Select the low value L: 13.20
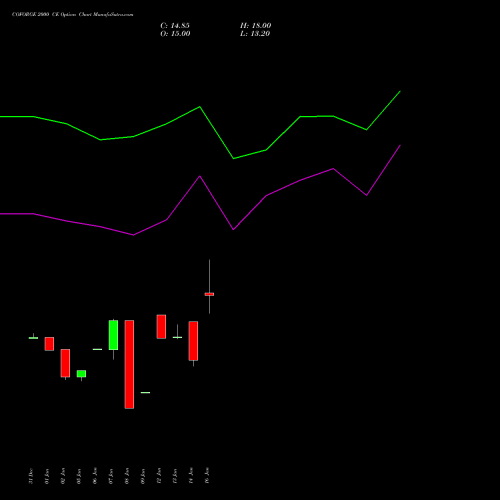This screenshot has height=500, width=500. (255, 34)
